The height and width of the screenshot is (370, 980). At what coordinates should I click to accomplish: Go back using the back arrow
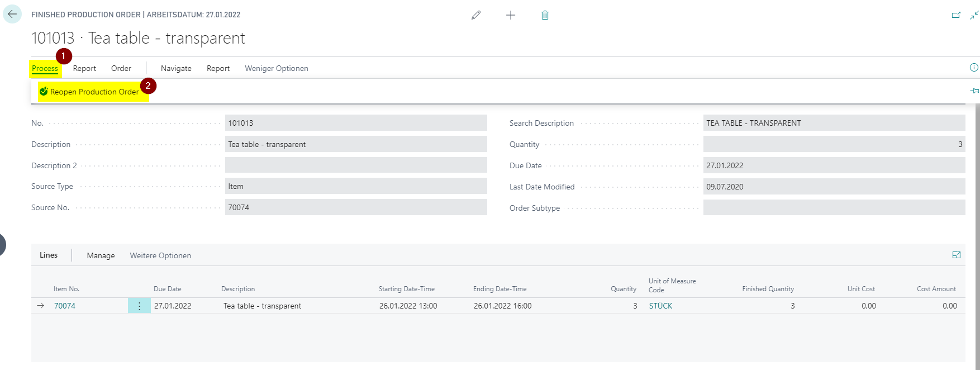coord(12,14)
